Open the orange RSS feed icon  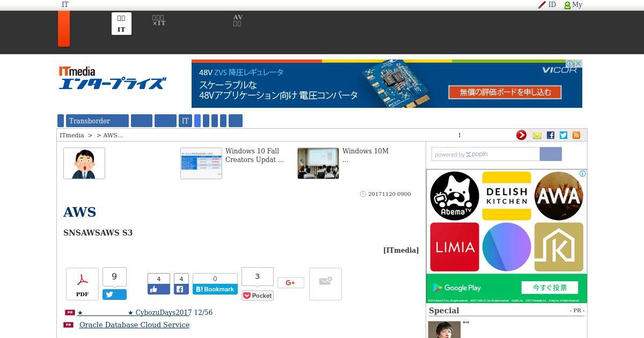point(576,135)
